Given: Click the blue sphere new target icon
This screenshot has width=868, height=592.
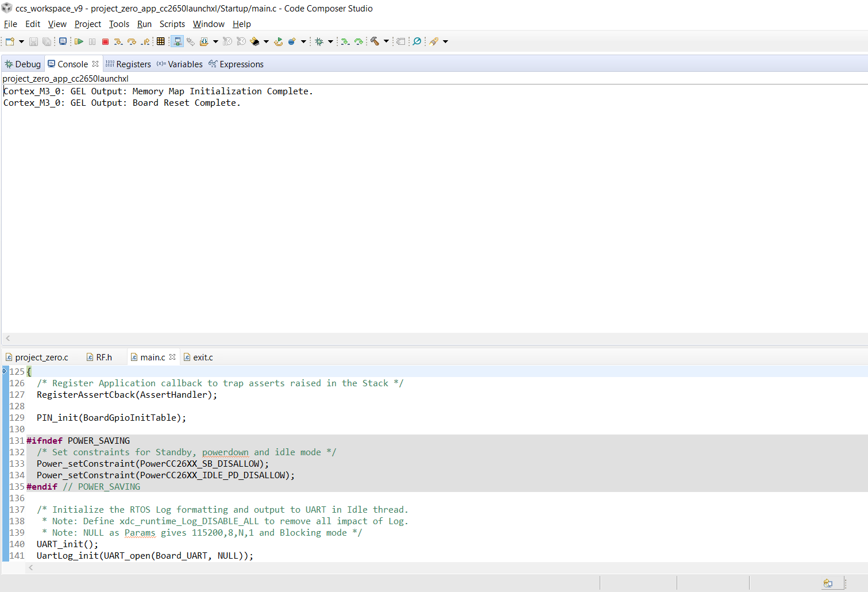Looking at the screenshot, I should (292, 41).
